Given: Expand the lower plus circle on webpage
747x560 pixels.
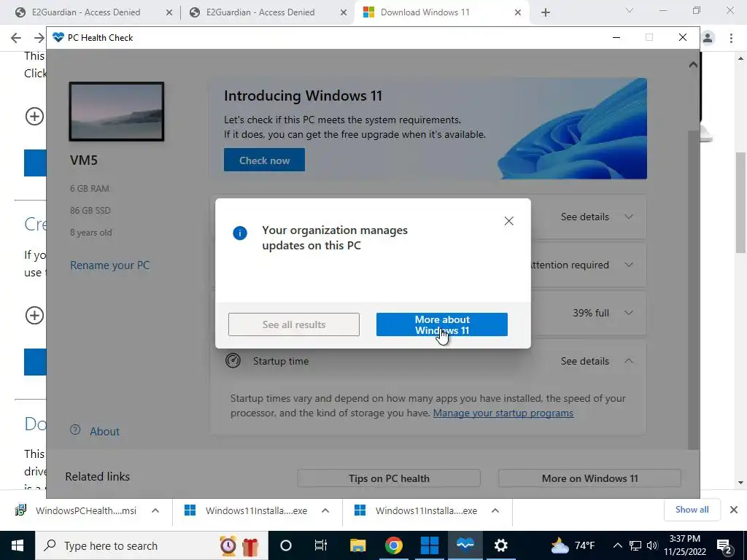Looking at the screenshot, I should tap(34, 315).
